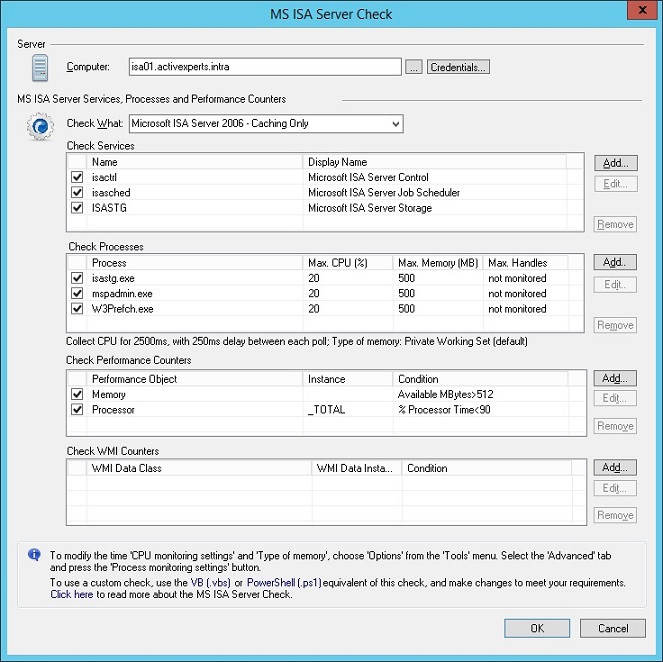The width and height of the screenshot is (663, 662).
Task: Click the Performance Object column header
Action: [195, 379]
